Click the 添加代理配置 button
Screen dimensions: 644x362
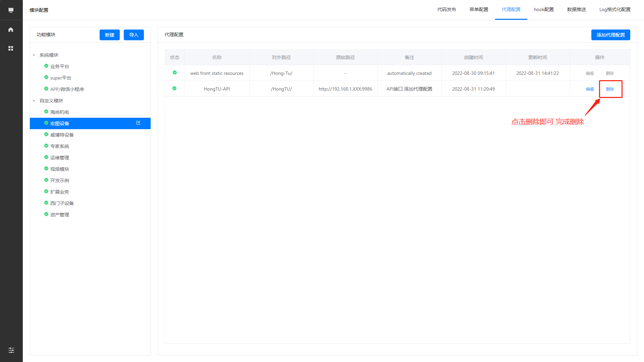pyautogui.click(x=610, y=35)
